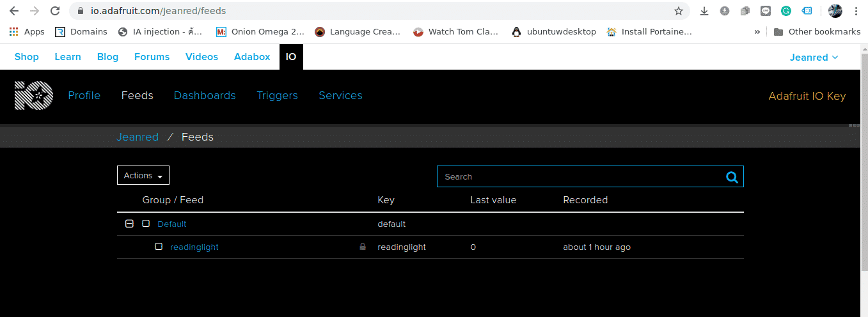
Task: Expand the Jeanred account menu
Action: tap(814, 57)
